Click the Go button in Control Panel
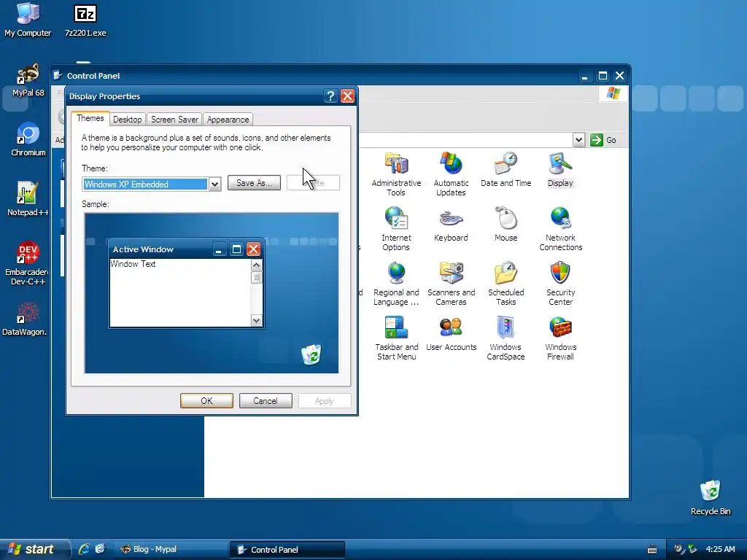747x560 pixels. (603, 140)
